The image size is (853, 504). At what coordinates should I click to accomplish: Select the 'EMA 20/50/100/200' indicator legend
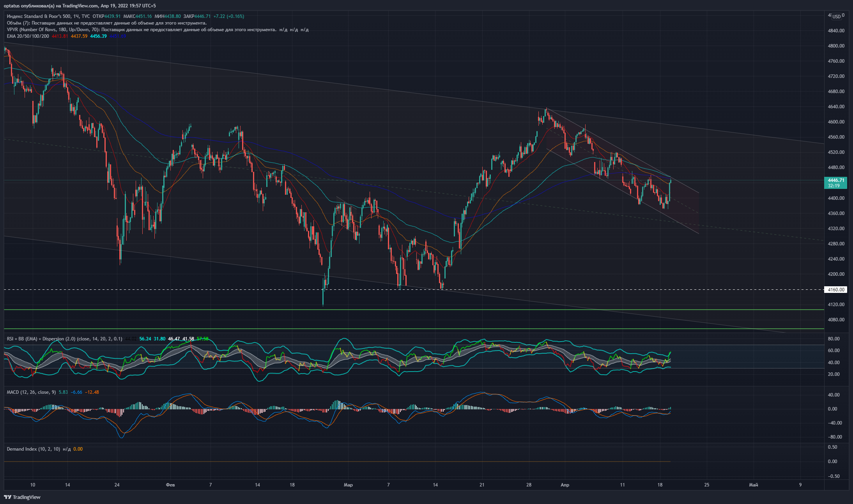[x=28, y=36]
